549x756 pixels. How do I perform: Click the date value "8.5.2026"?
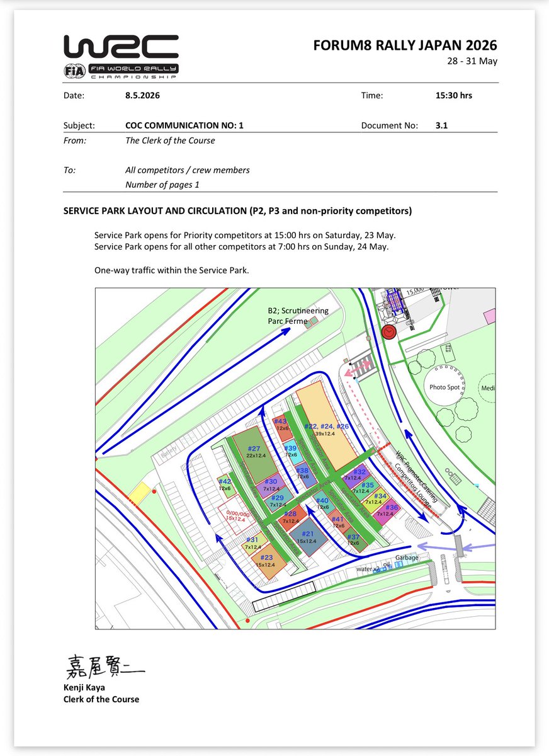coord(143,96)
